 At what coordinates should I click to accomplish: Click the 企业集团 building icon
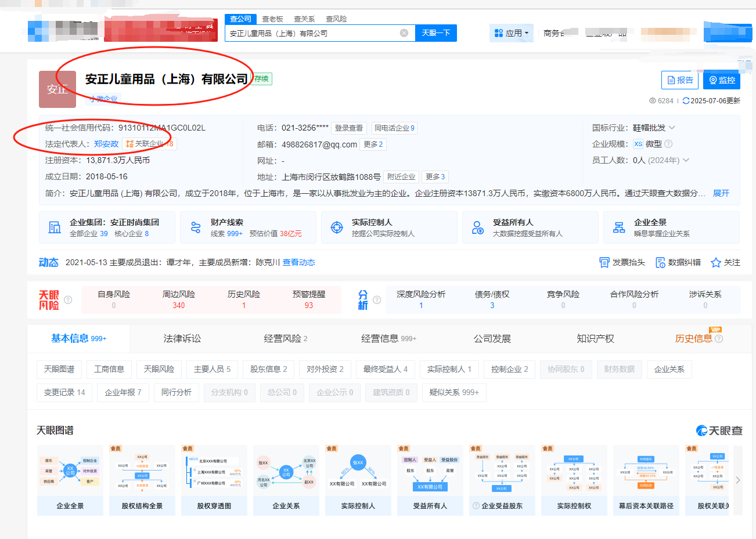(x=55, y=227)
